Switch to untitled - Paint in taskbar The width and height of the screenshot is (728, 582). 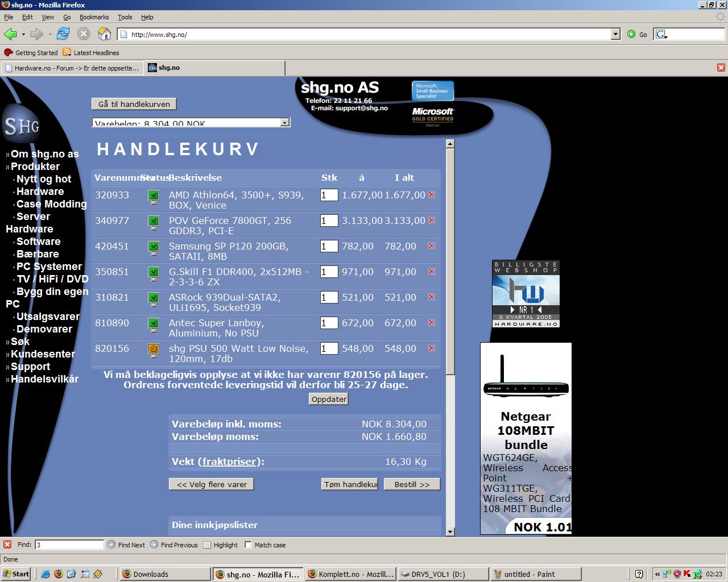coord(535,574)
